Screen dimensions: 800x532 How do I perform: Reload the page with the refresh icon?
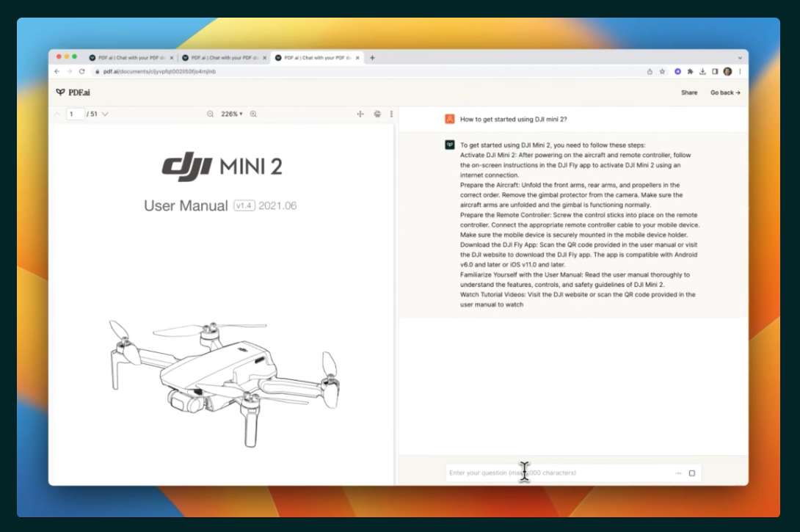pos(82,71)
